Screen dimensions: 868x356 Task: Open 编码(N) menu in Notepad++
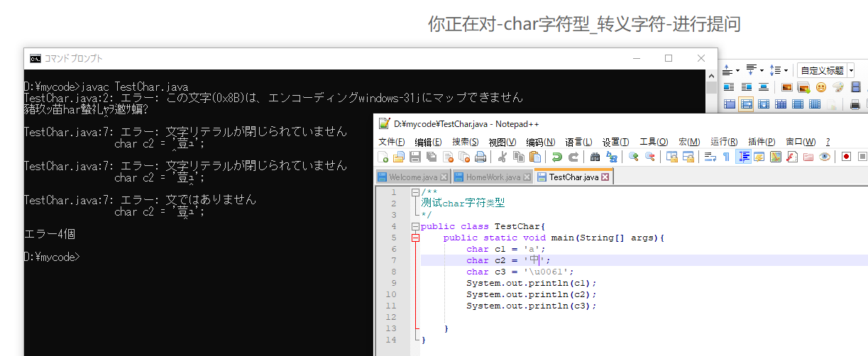(540, 142)
